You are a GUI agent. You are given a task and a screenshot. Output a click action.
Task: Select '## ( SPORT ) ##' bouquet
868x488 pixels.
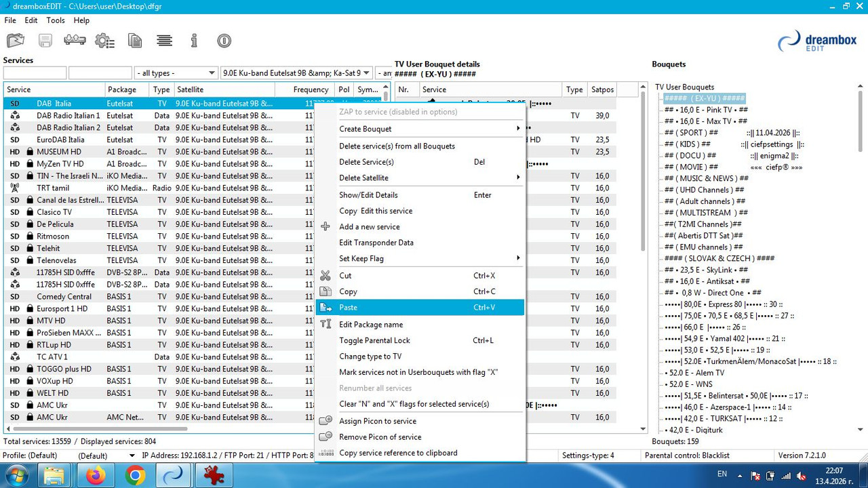[x=691, y=133]
